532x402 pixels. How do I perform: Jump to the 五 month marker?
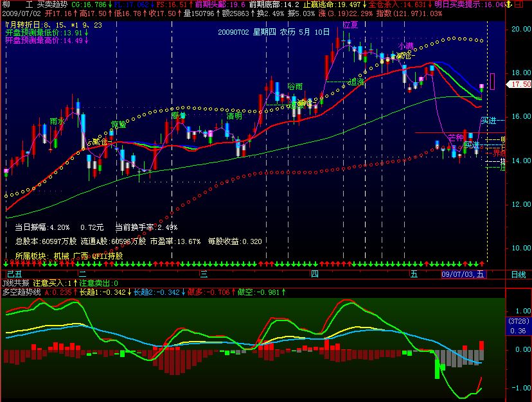pos(414,274)
